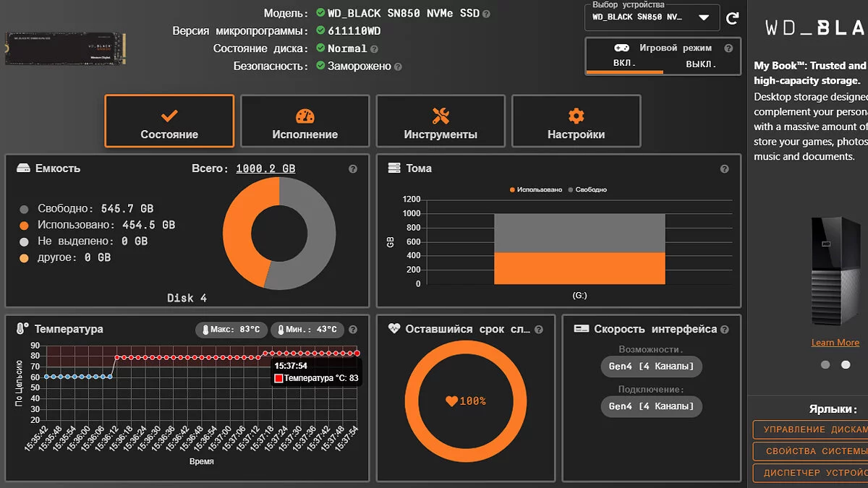Turn gaming mode on with ВКЛ.

point(624,64)
